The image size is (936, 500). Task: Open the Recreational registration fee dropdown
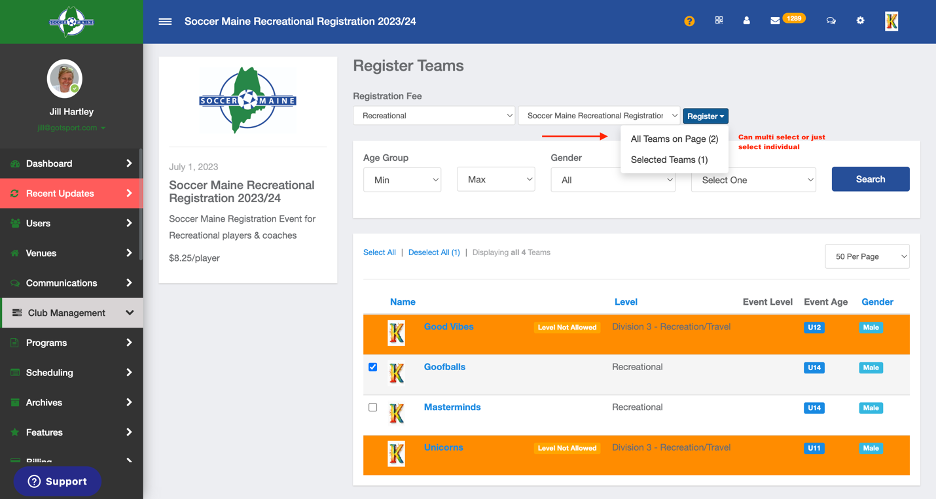pyautogui.click(x=434, y=116)
